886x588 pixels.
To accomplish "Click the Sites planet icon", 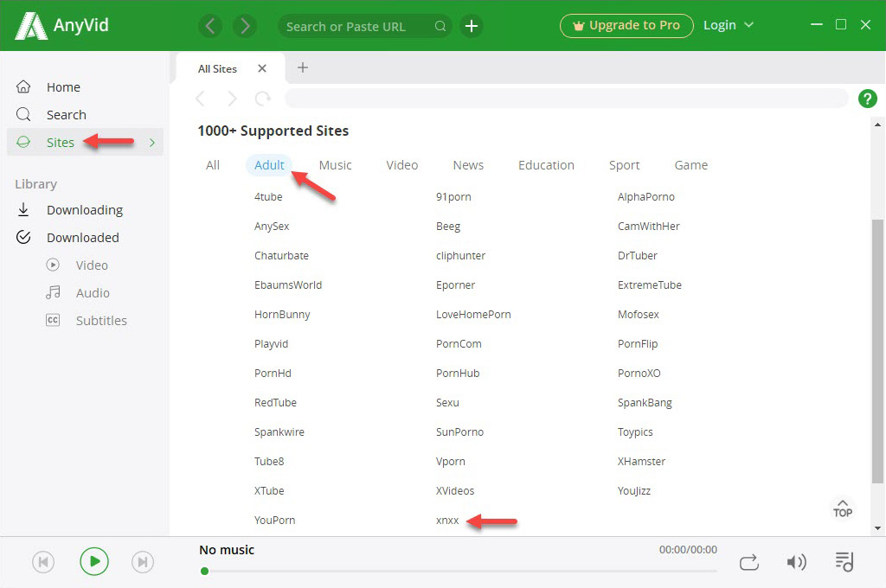I will (23, 143).
